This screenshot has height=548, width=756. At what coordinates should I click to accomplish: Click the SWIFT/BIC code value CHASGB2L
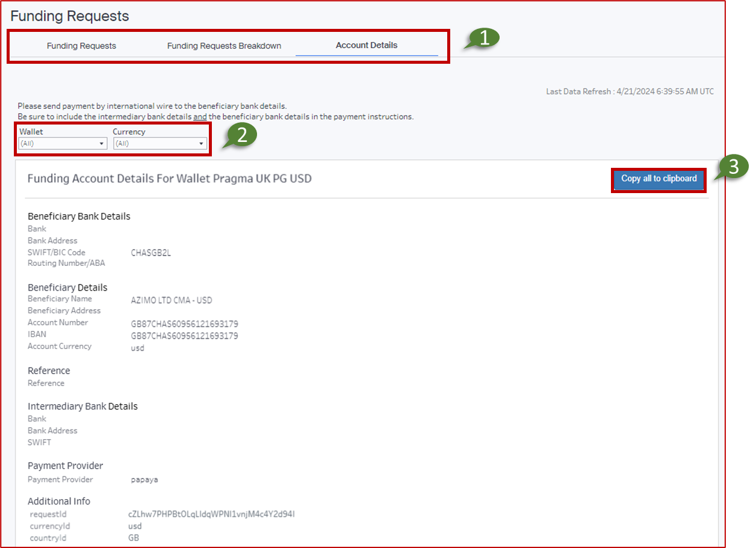point(151,253)
